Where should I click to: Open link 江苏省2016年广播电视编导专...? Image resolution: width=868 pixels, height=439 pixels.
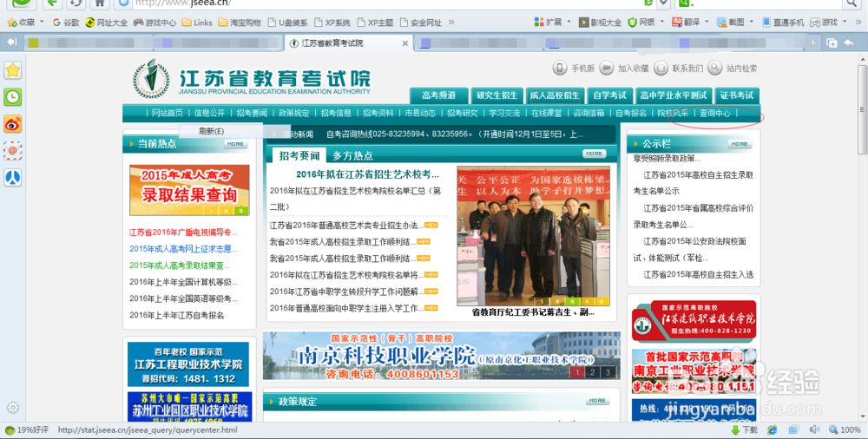183,232
